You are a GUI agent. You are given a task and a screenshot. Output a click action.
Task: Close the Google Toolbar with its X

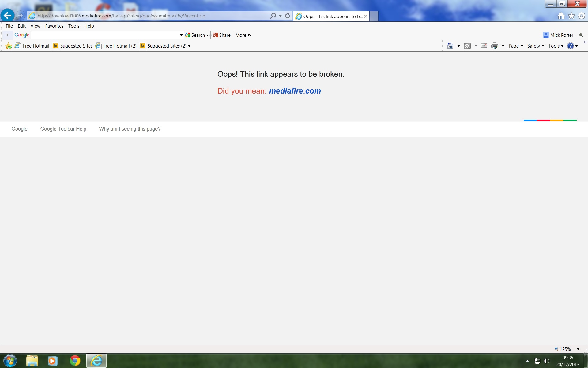click(x=8, y=35)
